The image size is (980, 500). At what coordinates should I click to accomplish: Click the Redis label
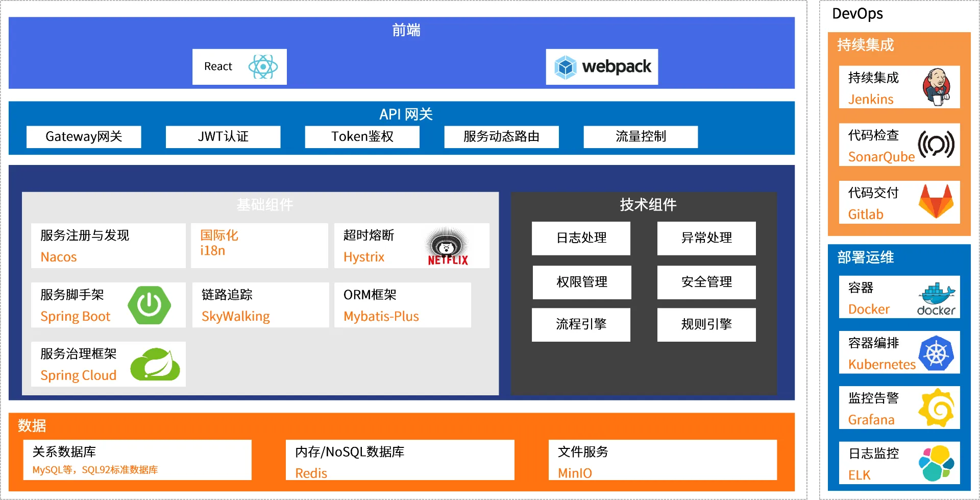[311, 473]
